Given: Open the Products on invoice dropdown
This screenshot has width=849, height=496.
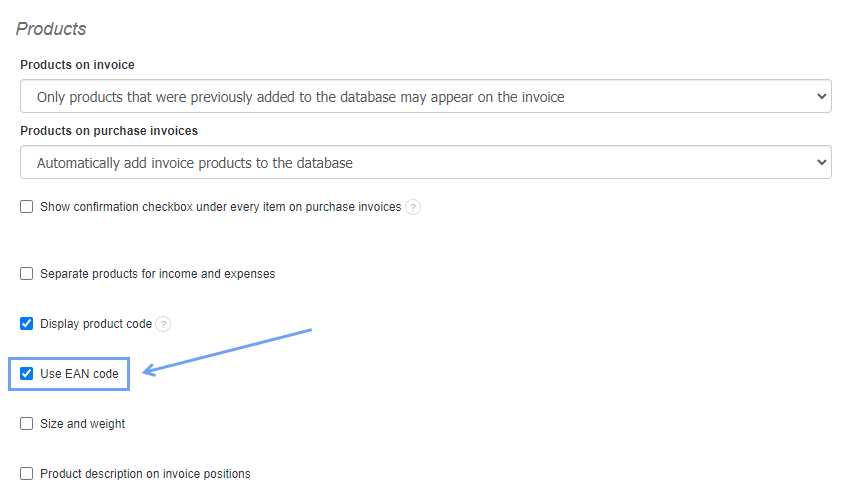Looking at the screenshot, I should pos(425,97).
